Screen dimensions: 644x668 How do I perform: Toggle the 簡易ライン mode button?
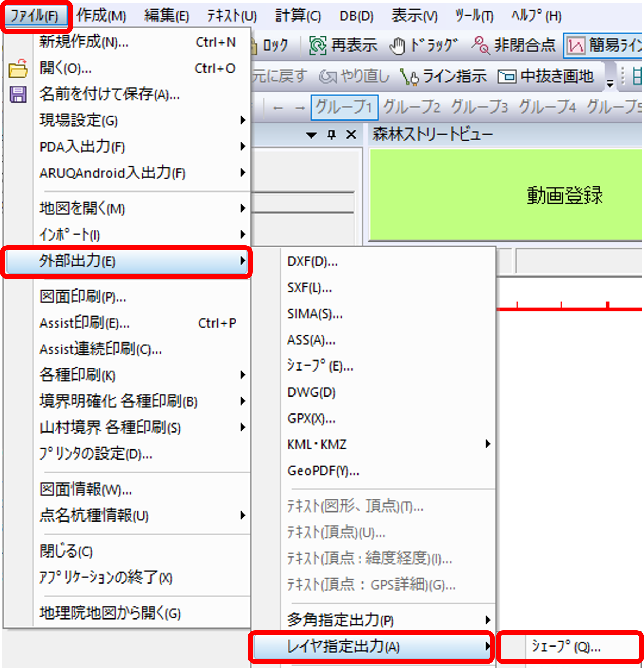[x=576, y=45]
